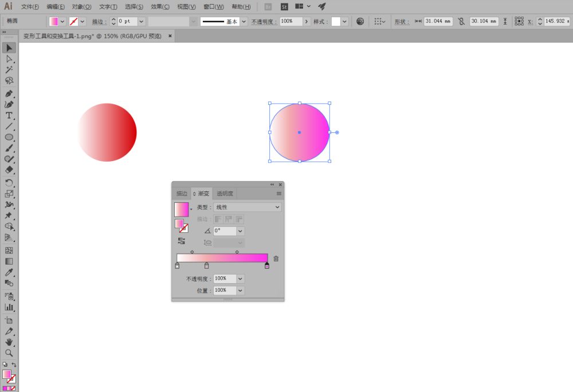573x392 pixels.
Task: Select the Zoom magnifier tool
Action: coord(9,353)
